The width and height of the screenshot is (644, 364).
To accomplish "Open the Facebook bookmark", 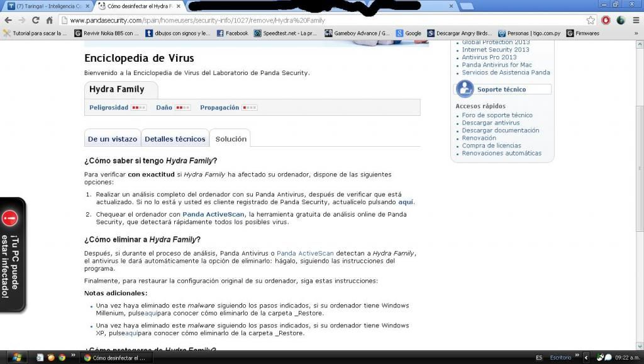I will coord(233,33).
